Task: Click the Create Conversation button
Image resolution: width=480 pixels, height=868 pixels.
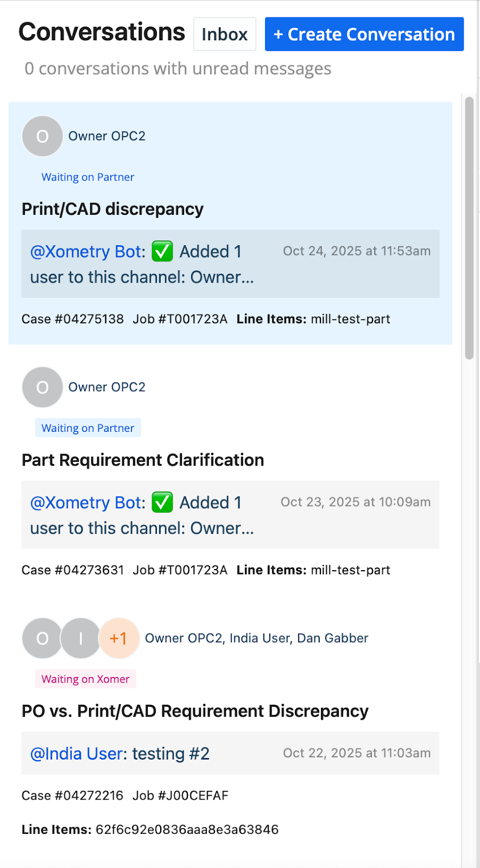Action: click(x=364, y=34)
